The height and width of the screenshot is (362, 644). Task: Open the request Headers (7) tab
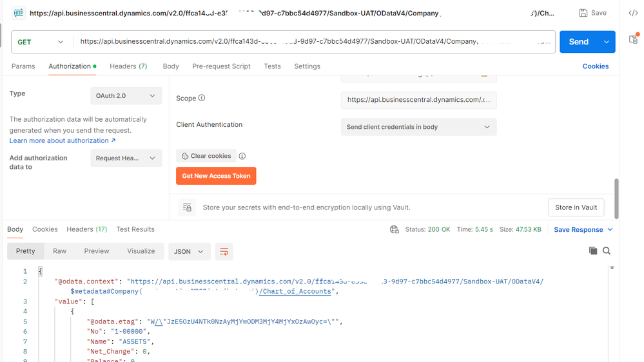[128, 66]
